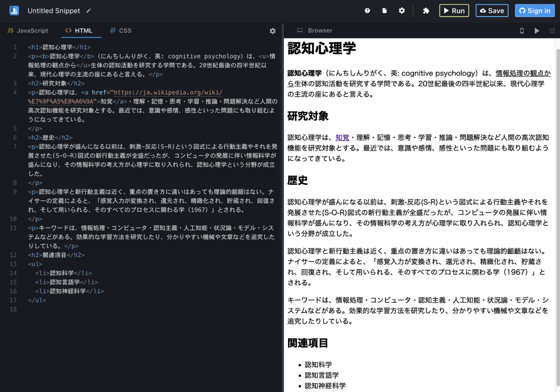The width and height of the screenshot is (560, 392).
Task: Switch to the CSS tab
Action: pyautogui.click(x=120, y=31)
